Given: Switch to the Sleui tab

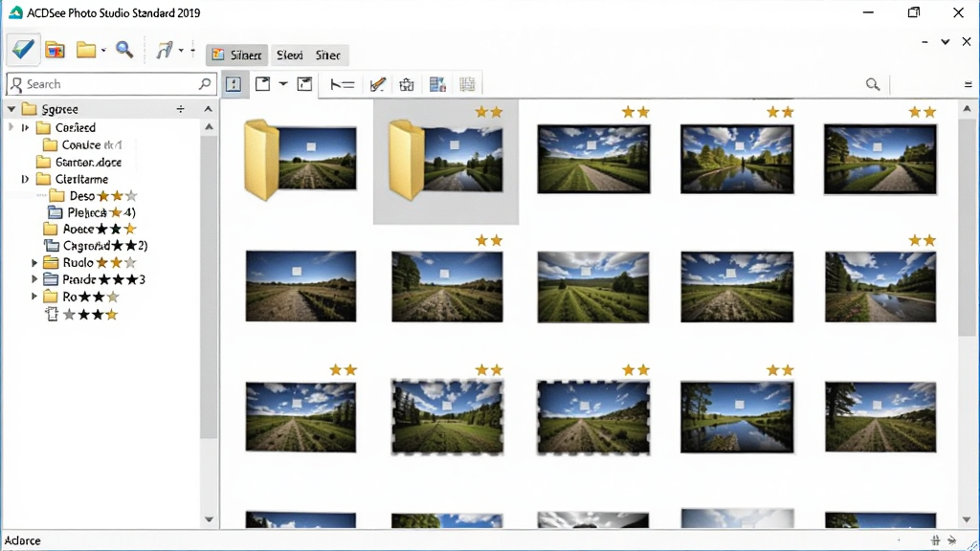Looking at the screenshot, I should pos(290,55).
